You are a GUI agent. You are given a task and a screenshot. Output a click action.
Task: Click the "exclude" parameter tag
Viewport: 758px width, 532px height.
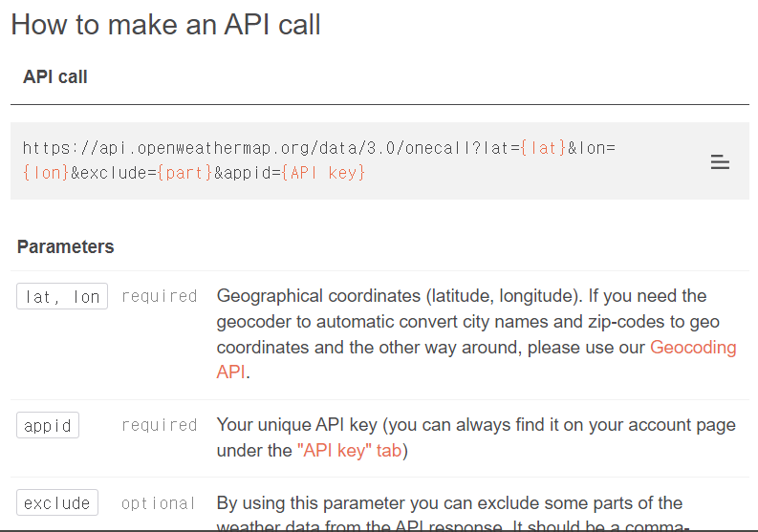point(57,502)
